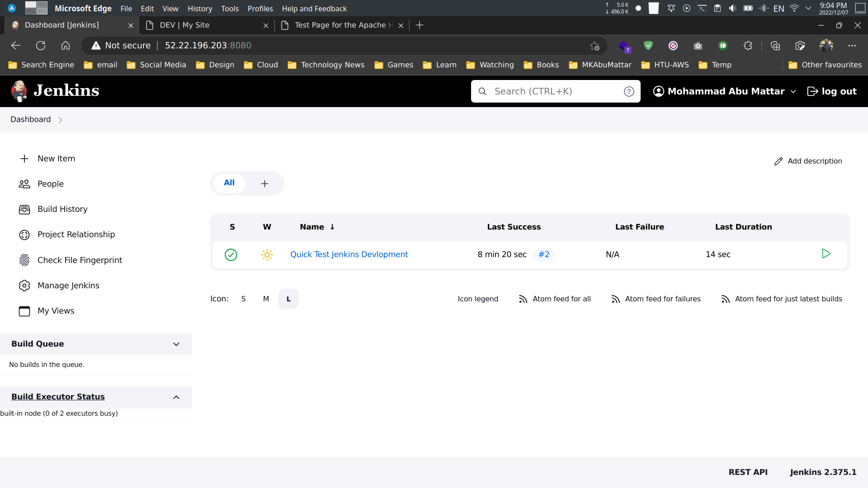868x488 pixels.
Task: Collapse the Build Executor Status section
Action: point(176,397)
